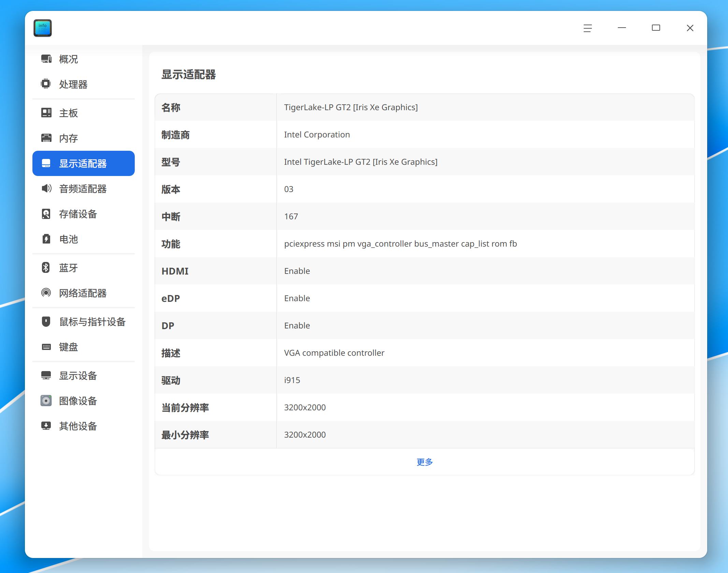Viewport: 728px width, 573px height.
Task: Click the HDMI row Enable value
Action: point(297,271)
